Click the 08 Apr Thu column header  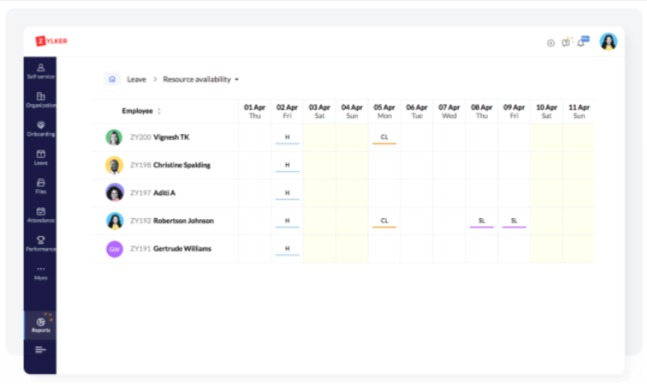pyautogui.click(x=482, y=111)
